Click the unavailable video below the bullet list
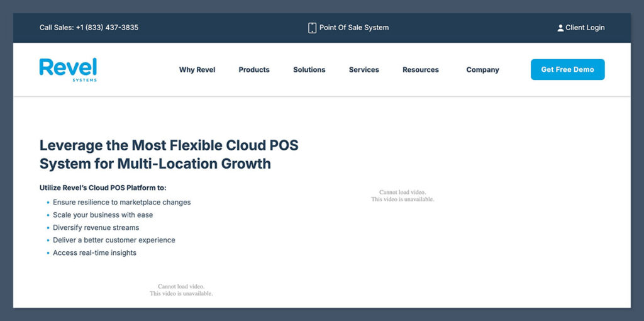 click(x=181, y=290)
